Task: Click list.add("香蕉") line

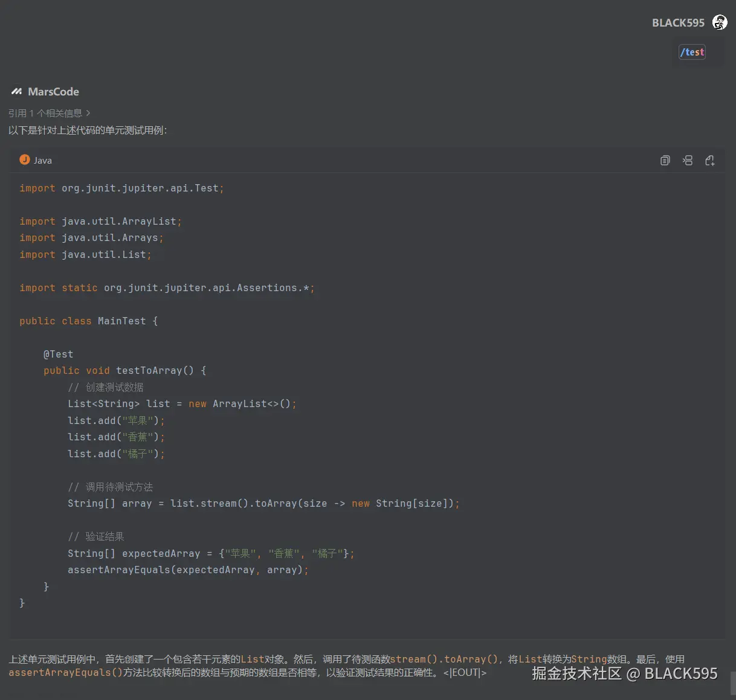Action: [x=116, y=437]
